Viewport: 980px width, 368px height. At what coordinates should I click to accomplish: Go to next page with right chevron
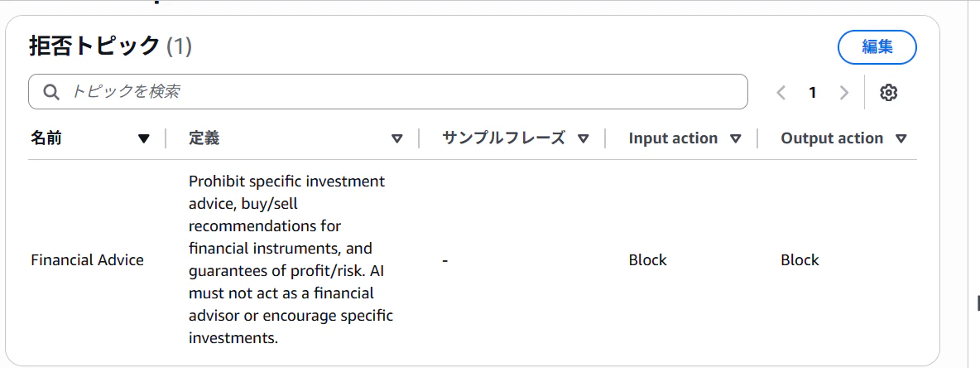843,93
